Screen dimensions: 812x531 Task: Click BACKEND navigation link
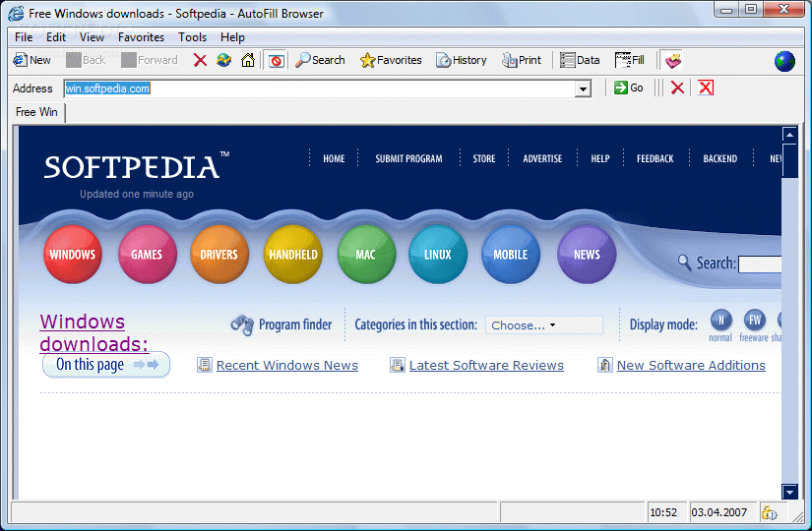(x=719, y=159)
